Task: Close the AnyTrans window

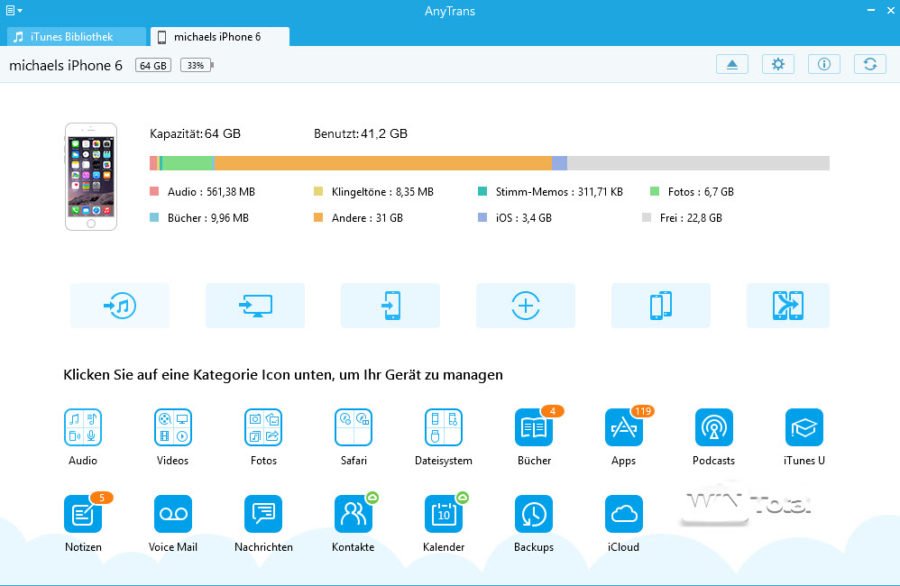Action: 891,10
